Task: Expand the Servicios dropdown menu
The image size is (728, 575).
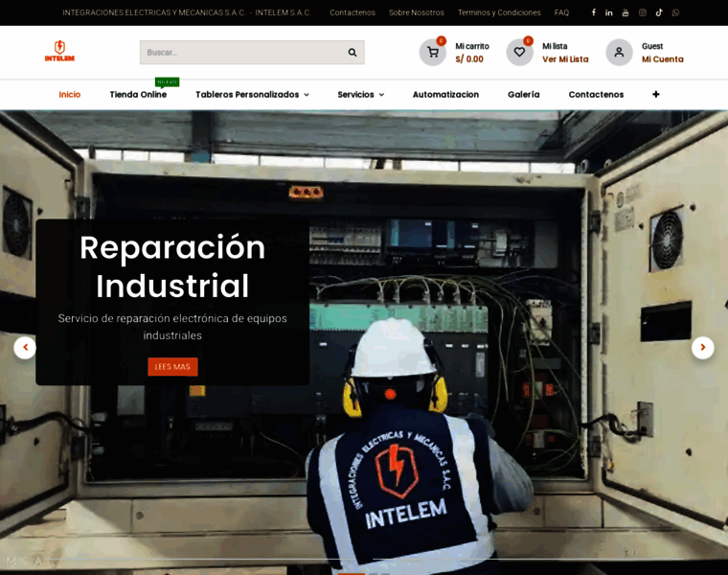Action: coord(360,95)
